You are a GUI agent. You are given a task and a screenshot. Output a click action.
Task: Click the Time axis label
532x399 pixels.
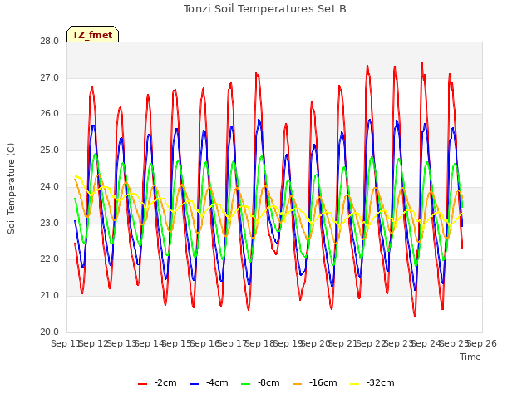point(470,357)
